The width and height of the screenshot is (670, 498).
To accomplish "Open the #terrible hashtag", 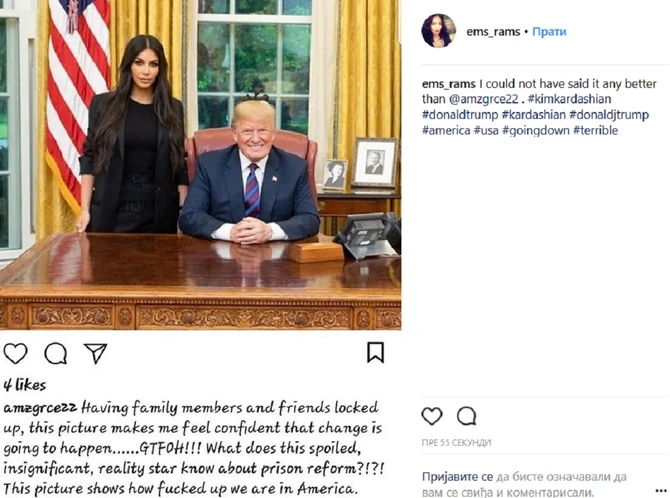I will 595,130.
